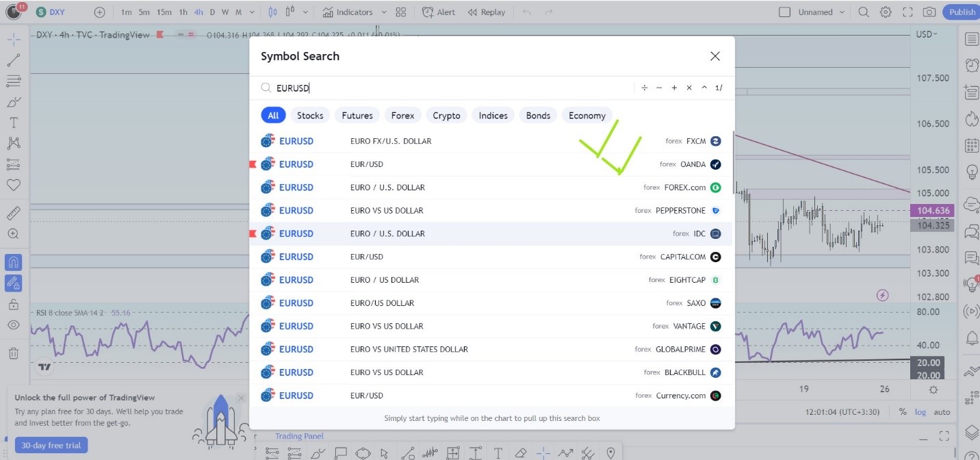Open the bell notifications panel
Screen dimensions: 980x460
pyautogui.click(x=971, y=338)
